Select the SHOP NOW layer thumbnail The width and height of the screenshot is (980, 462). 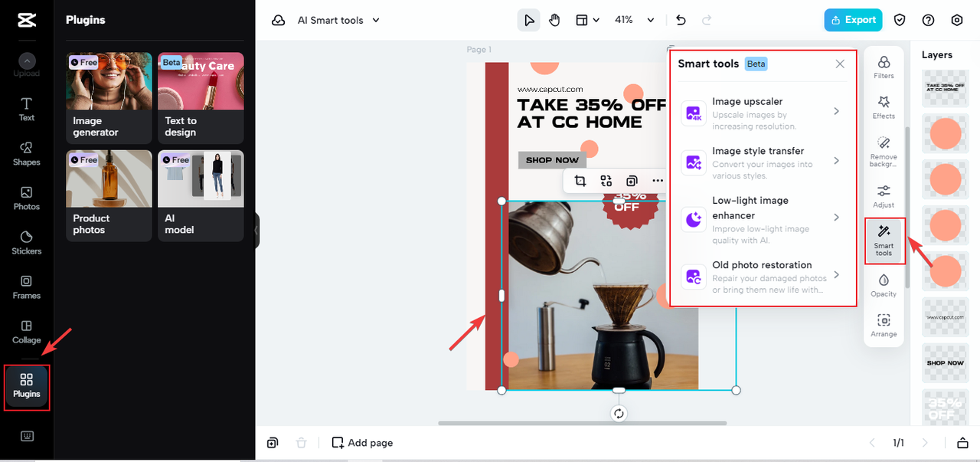(945, 363)
